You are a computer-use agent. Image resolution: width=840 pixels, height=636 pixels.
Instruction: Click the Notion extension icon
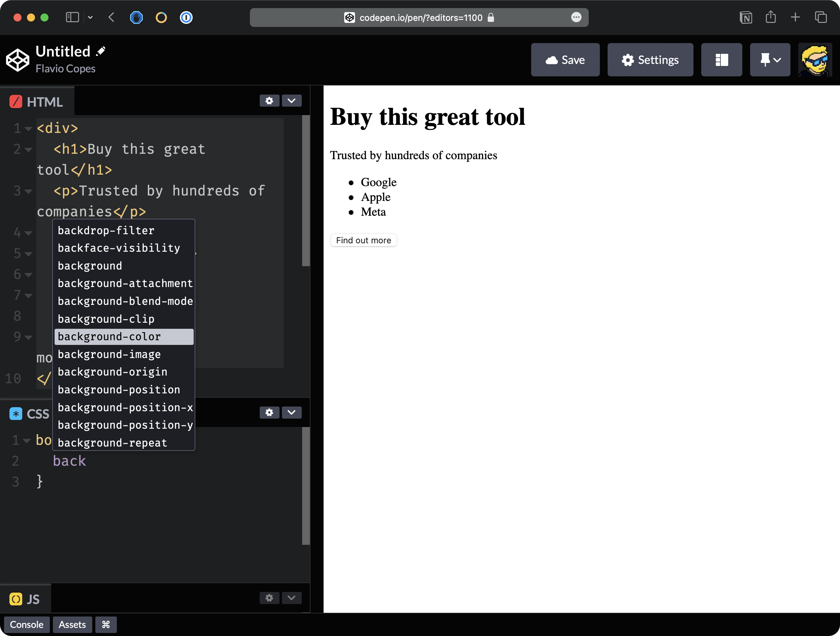pos(745,17)
